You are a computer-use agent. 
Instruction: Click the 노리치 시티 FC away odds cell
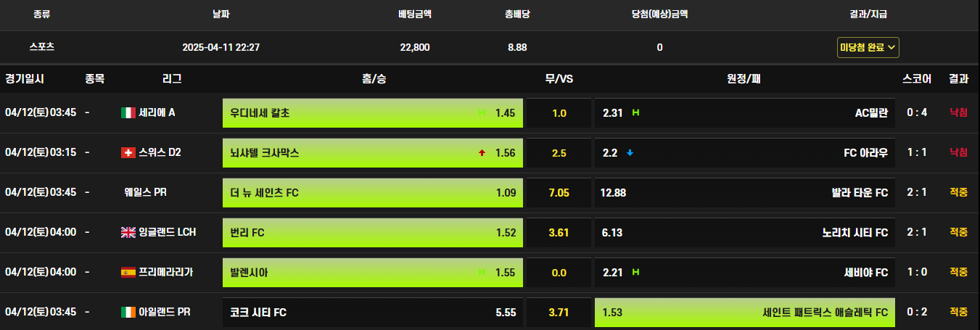click(x=745, y=233)
